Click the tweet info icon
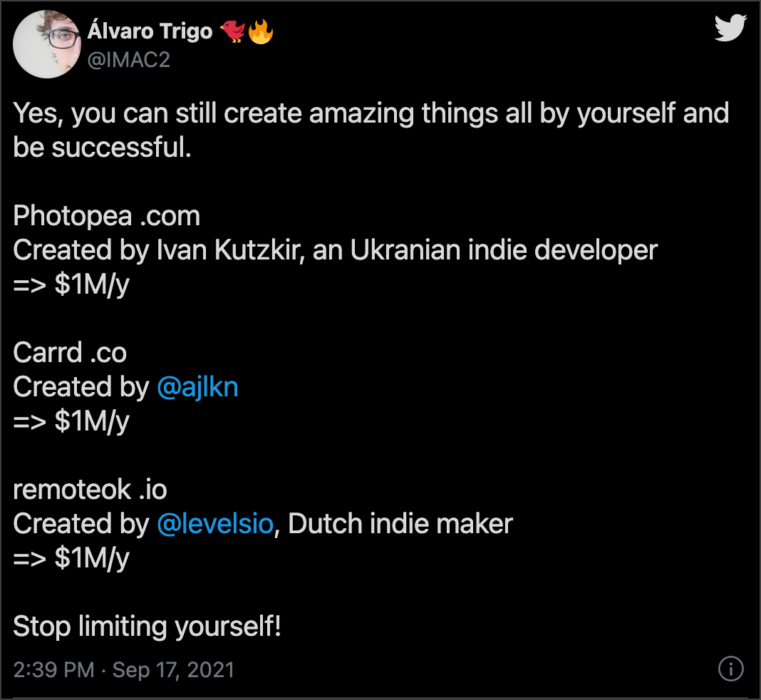This screenshot has width=761, height=700. pos(731,669)
